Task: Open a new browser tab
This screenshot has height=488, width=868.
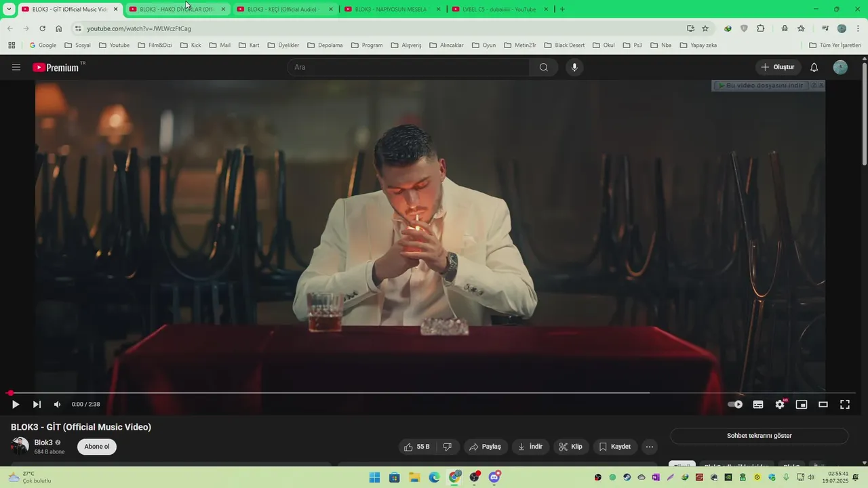Action: [562, 9]
